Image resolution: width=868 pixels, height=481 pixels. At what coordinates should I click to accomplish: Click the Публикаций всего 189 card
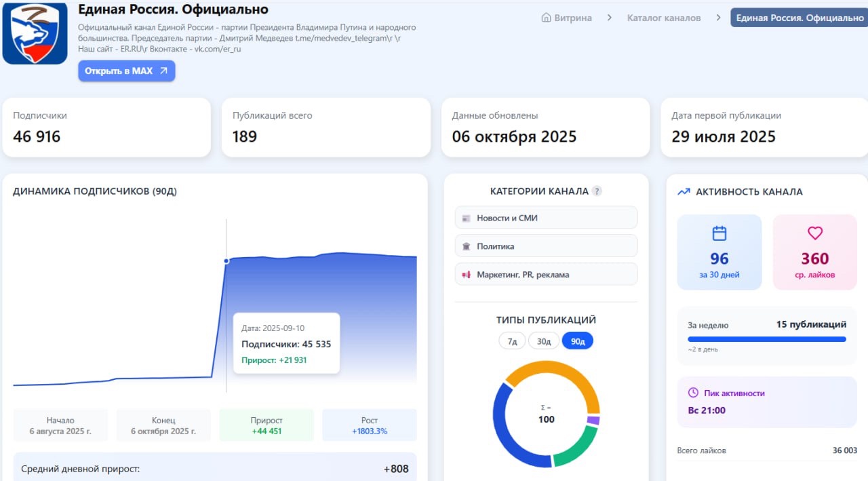pos(326,128)
